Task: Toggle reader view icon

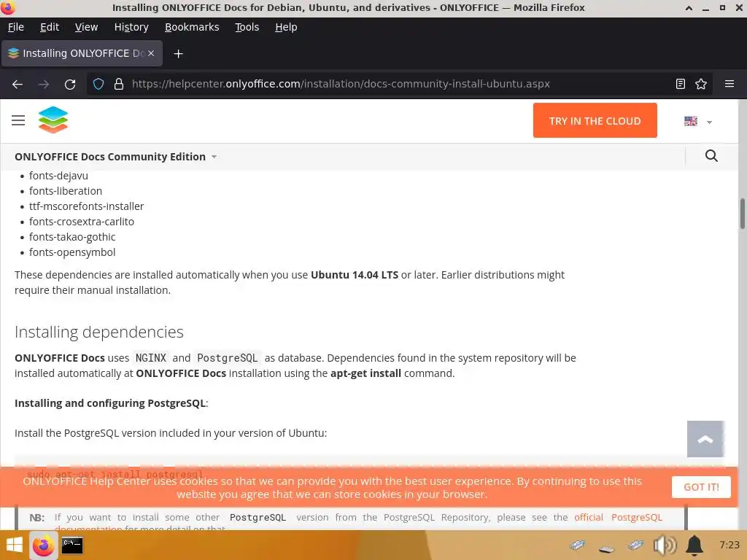Action: (681, 85)
